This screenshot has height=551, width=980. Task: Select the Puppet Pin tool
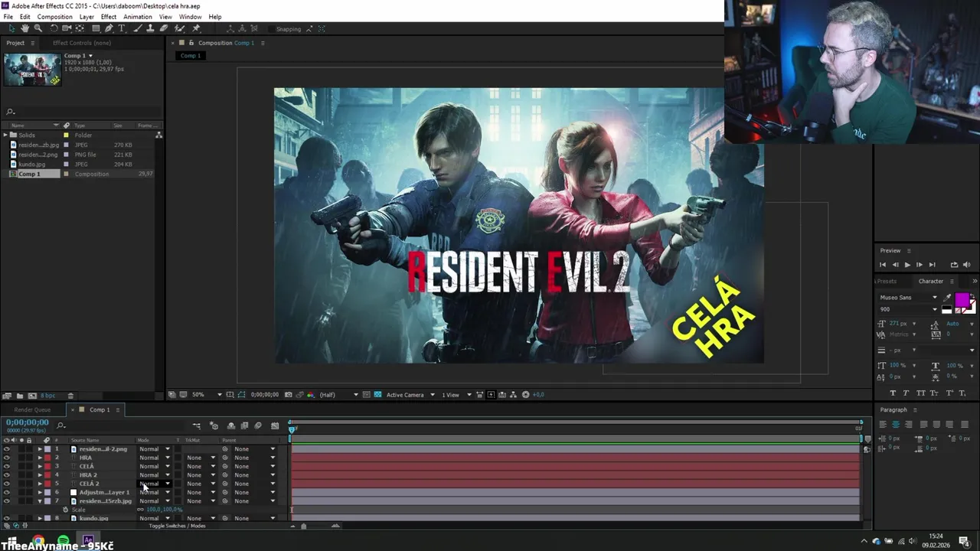(x=196, y=28)
